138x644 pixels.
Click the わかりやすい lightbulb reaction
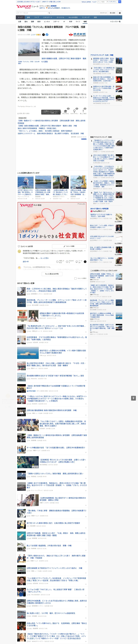pos(74,111)
